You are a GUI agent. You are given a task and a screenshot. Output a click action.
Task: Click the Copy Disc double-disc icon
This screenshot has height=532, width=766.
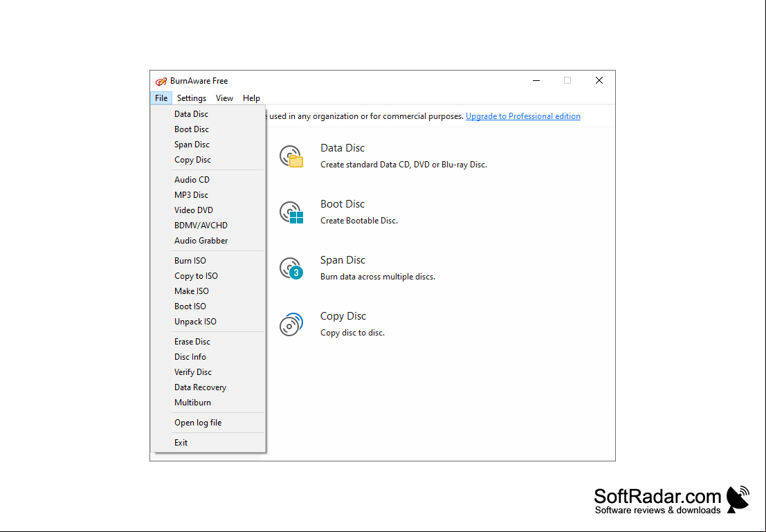coord(291,324)
